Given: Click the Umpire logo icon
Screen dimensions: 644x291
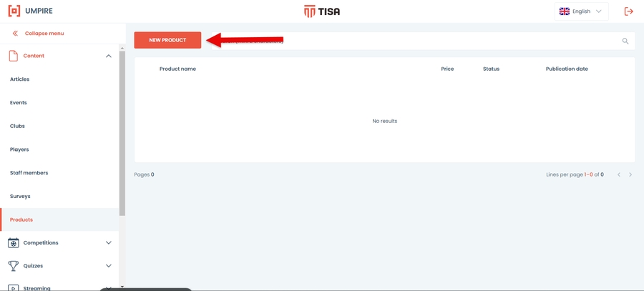Looking at the screenshot, I should (x=14, y=11).
